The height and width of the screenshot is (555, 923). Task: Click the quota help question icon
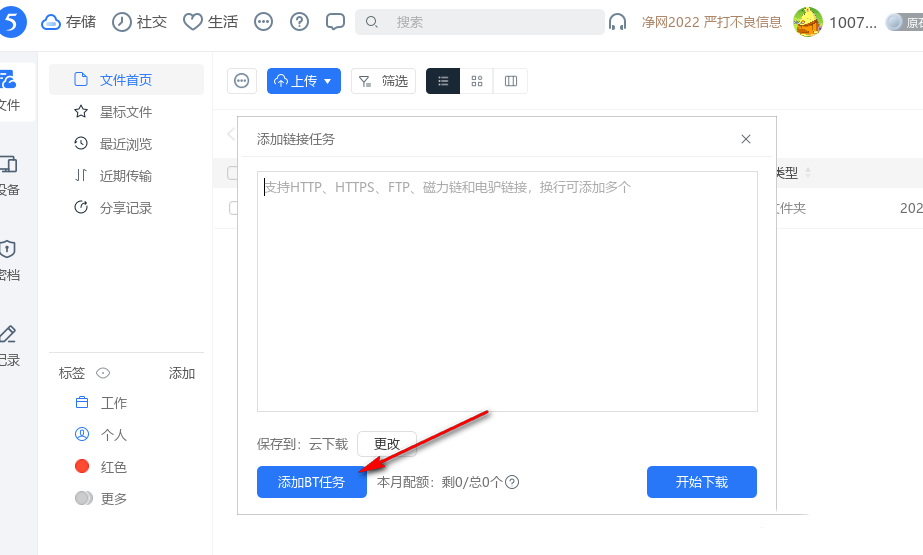coord(512,482)
